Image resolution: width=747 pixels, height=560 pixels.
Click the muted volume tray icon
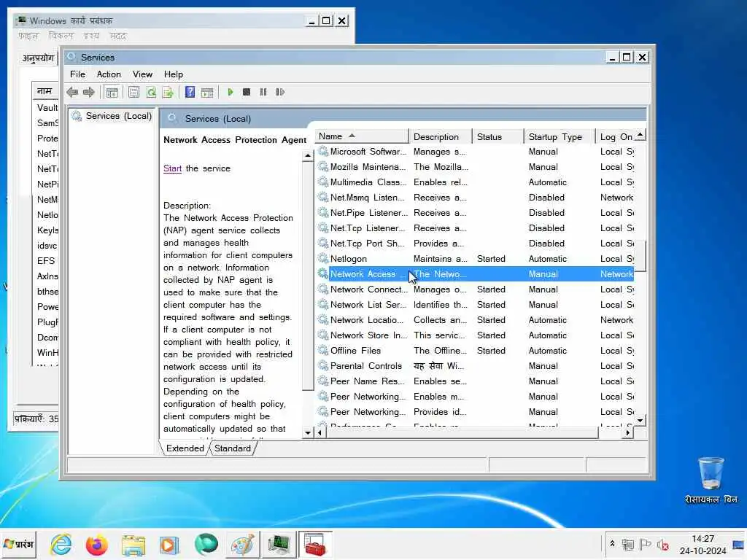point(662,544)
